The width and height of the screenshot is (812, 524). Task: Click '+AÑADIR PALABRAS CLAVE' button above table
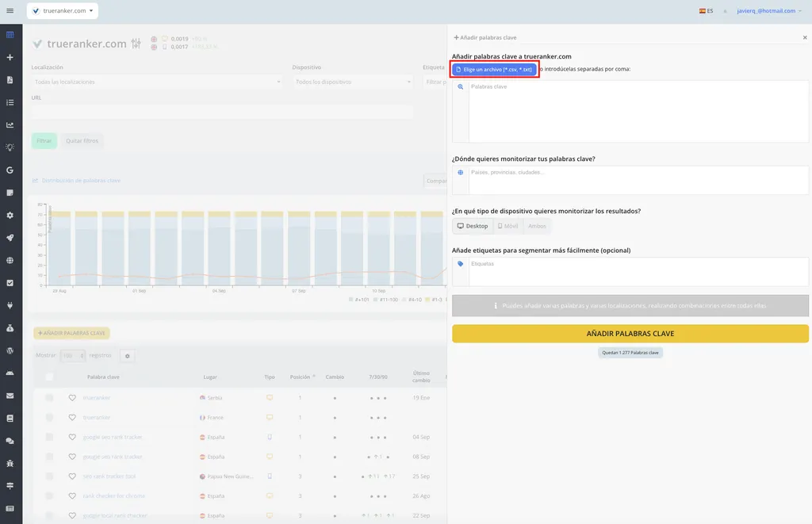(72, 333)
